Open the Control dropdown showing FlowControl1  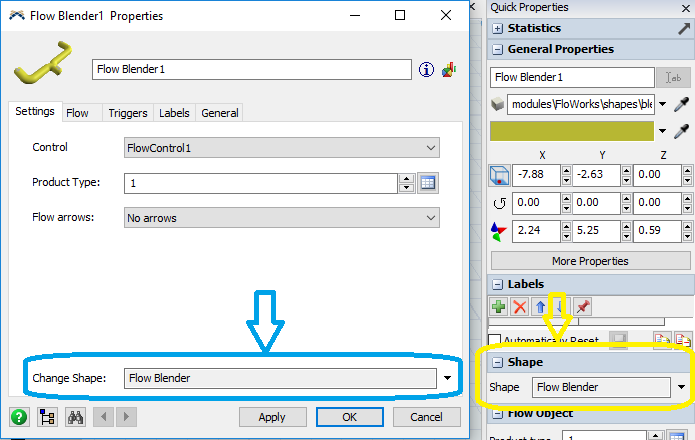coord(282,148)
